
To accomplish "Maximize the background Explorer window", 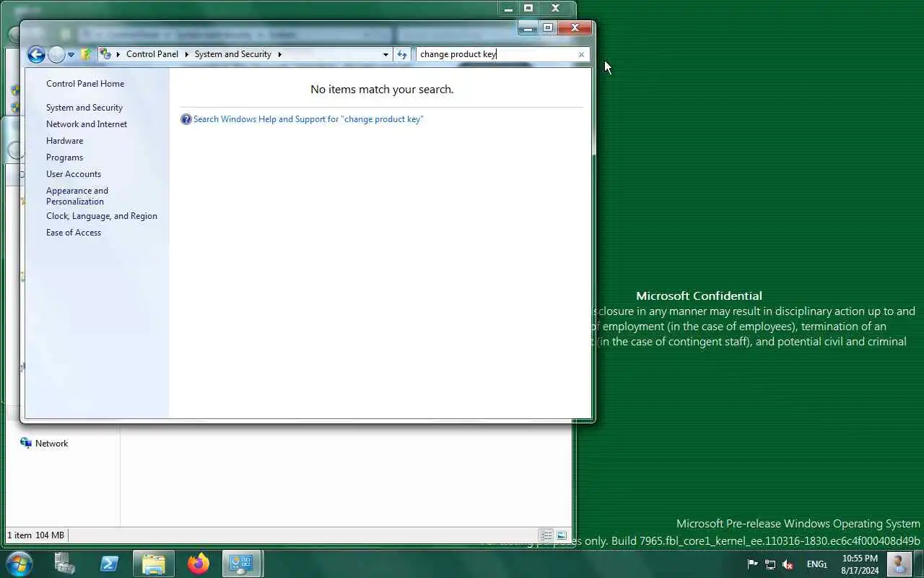I will coord(528,9).
